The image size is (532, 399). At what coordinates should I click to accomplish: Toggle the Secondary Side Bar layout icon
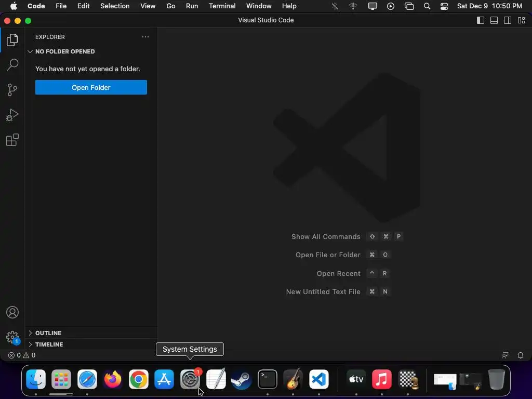(508, 20)
